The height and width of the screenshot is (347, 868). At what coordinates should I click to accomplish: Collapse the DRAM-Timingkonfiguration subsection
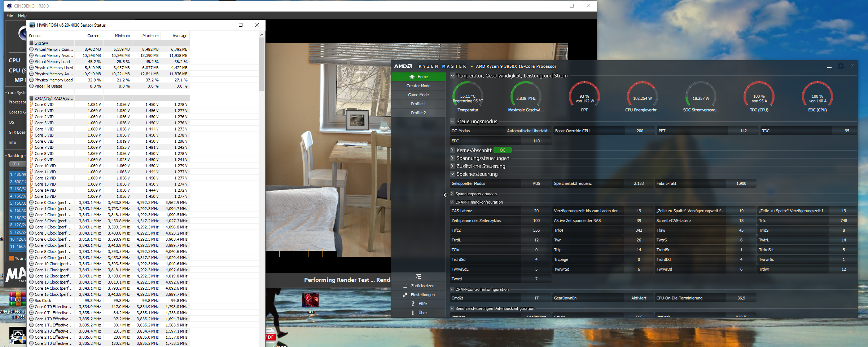[452, 202]
